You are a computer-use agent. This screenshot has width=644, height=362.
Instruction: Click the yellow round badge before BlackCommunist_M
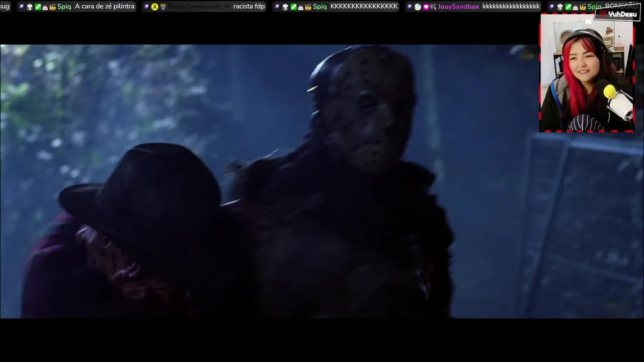(155, 7)
